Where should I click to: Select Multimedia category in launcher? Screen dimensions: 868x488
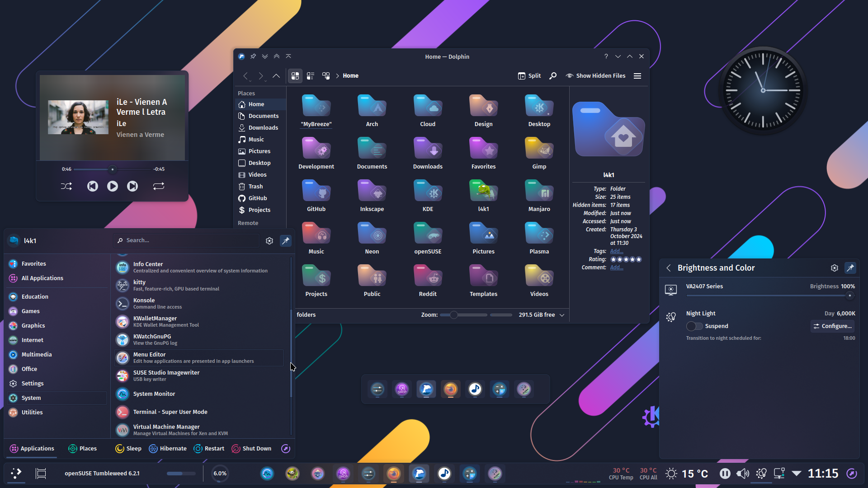57,355
